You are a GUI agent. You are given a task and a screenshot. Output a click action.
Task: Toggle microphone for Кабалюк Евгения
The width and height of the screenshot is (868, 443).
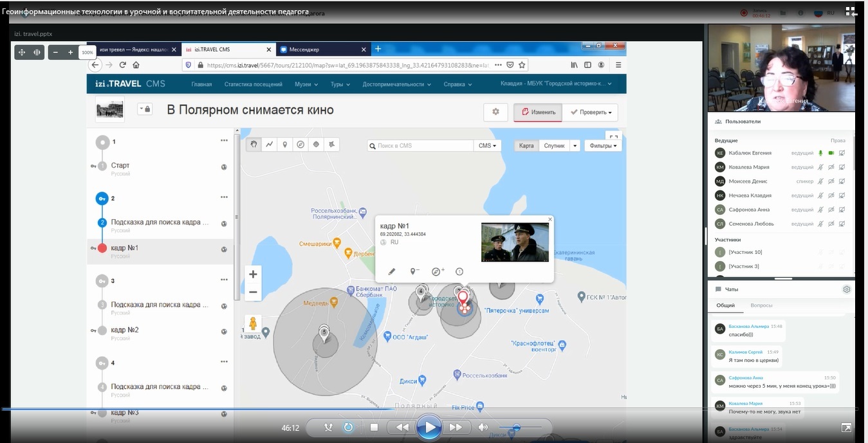pos(820,153)
